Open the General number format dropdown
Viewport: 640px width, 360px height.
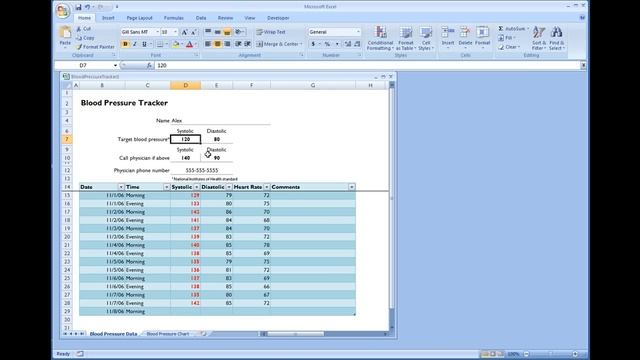click(358, 32)
